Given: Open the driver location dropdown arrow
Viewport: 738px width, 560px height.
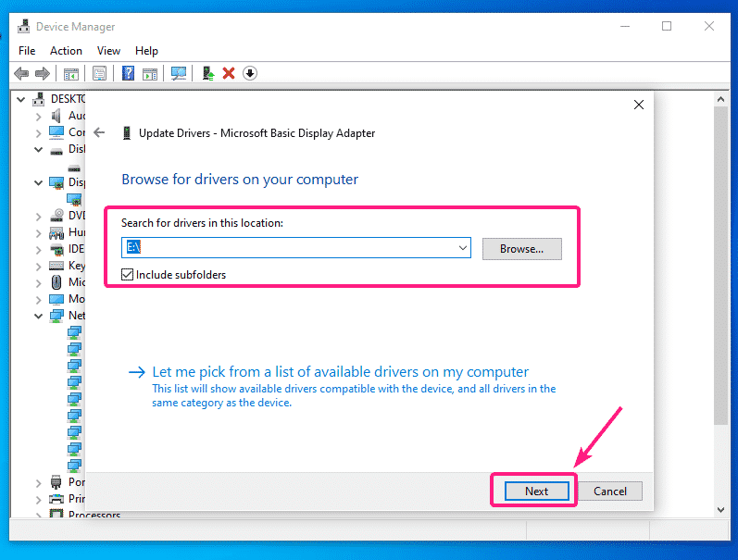Looking at the screenshot, I should [463, 248].
